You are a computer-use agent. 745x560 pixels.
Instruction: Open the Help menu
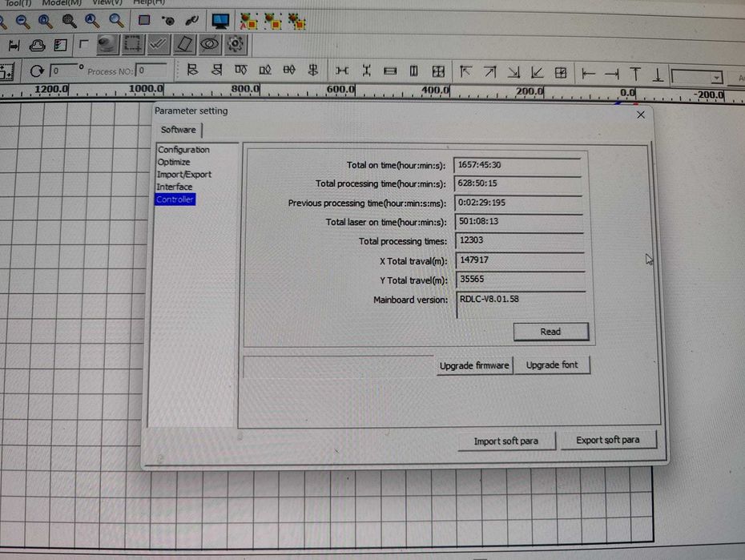pos(149,2)
